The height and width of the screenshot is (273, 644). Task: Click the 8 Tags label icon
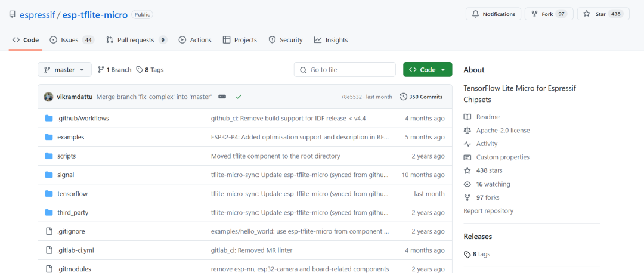coord(140,70)
